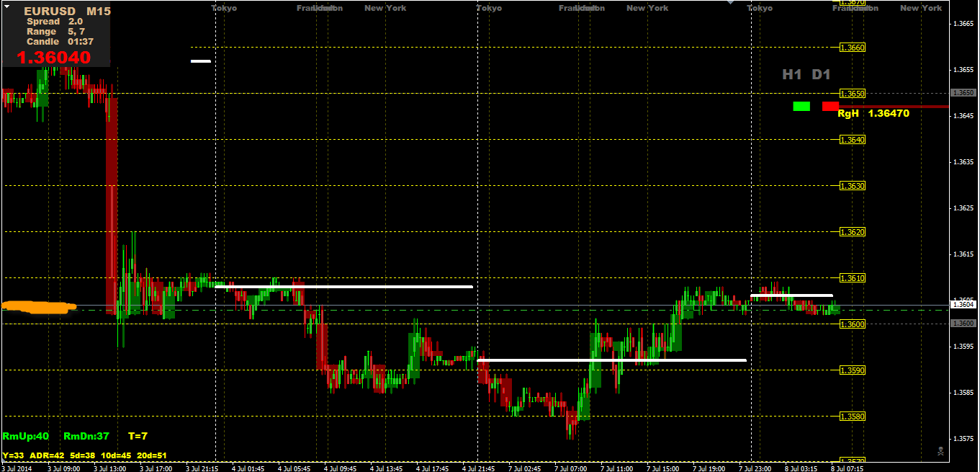The image size is (980, 472).
Task: Click the yellow 1.3630 level tag
Action: (x=853, y=186)
